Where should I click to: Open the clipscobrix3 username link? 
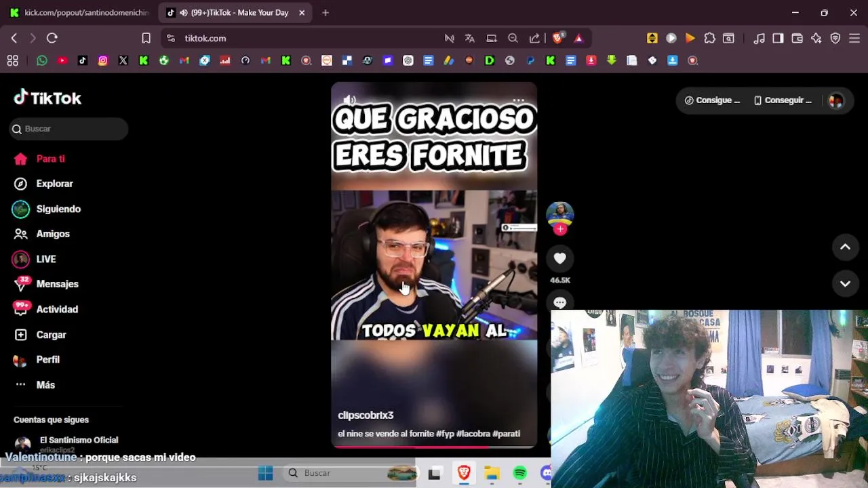[366, 415]
